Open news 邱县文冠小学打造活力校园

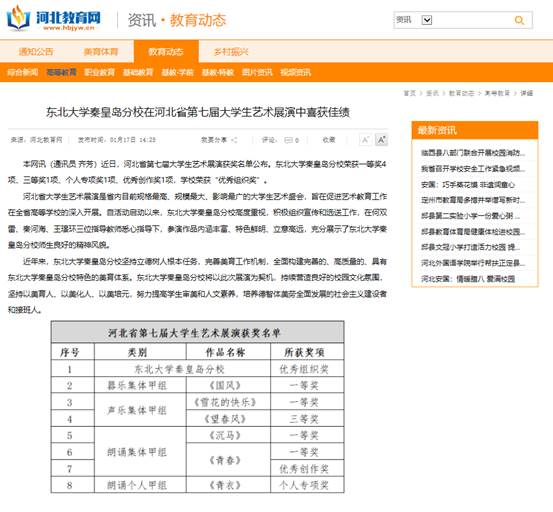coord(470,247)
